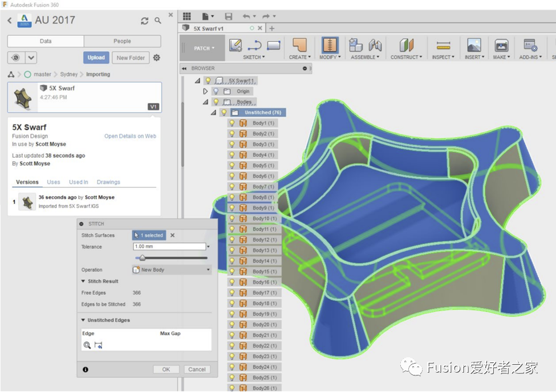
Task: Click the Tolerance 1.00 mm input field
Action: [169, 247]
